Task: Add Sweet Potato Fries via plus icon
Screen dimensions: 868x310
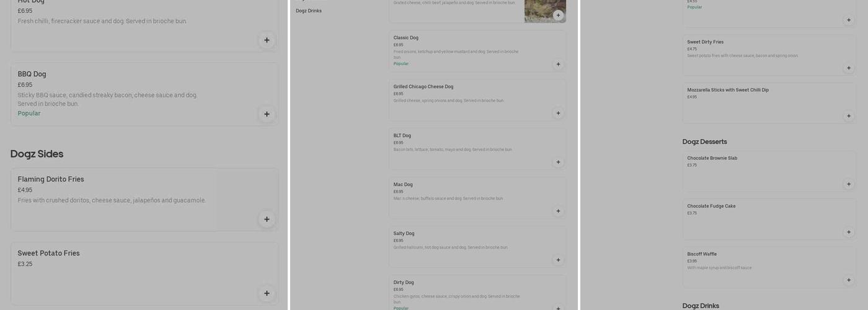Action: click(267, 293)
